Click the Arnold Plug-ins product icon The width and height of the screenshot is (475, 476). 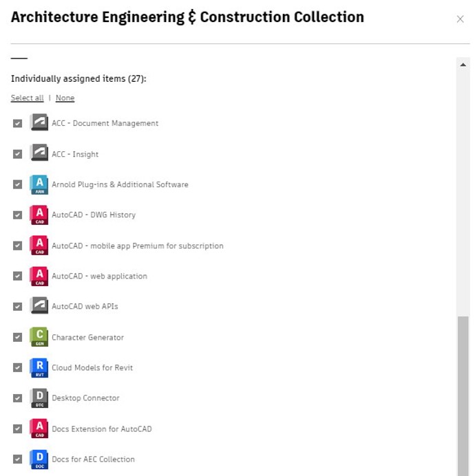pos(39,184)
